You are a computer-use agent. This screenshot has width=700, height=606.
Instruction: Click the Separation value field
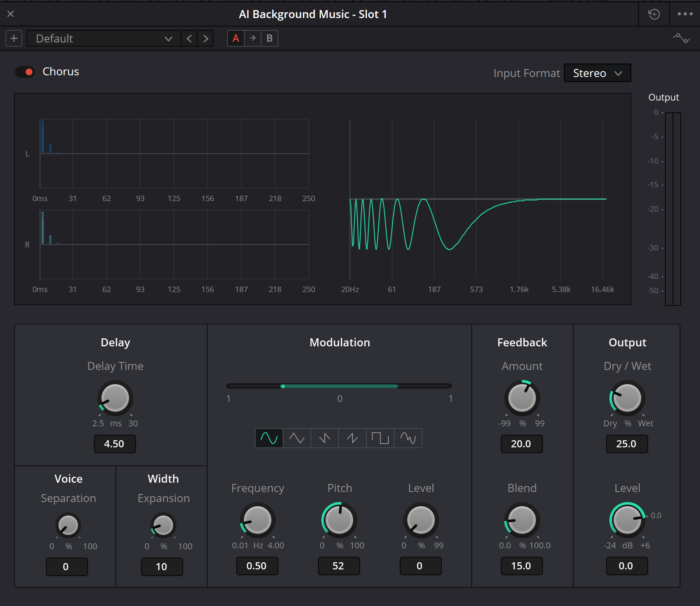pos(67,567)
